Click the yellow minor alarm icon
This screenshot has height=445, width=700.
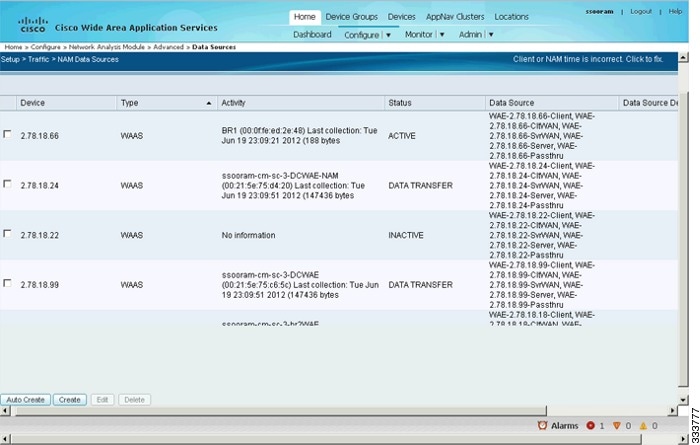coord(643,426)
